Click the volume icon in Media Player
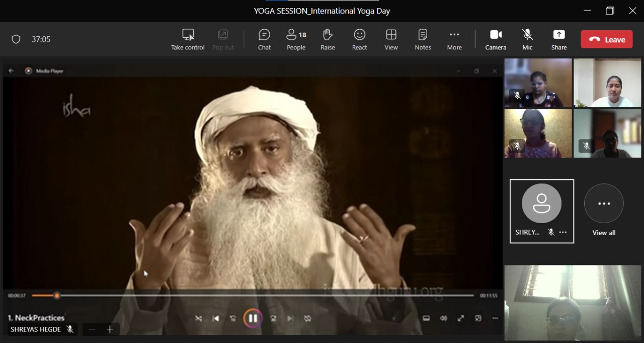644x343 pixels. tap(443, 318)
